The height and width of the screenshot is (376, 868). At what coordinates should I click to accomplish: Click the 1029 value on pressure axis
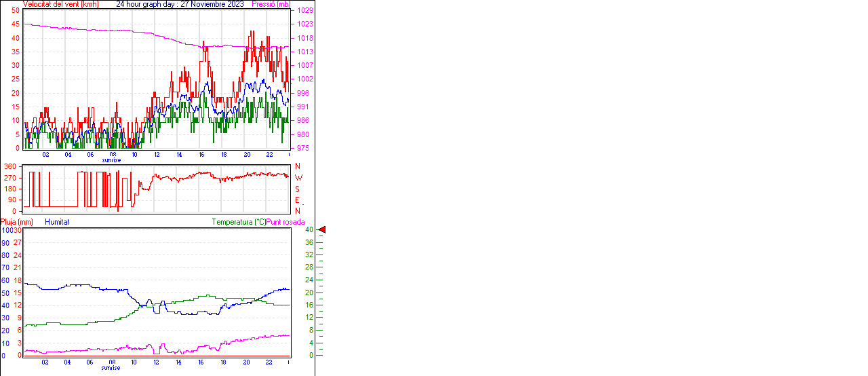click(x=304, y=11)
